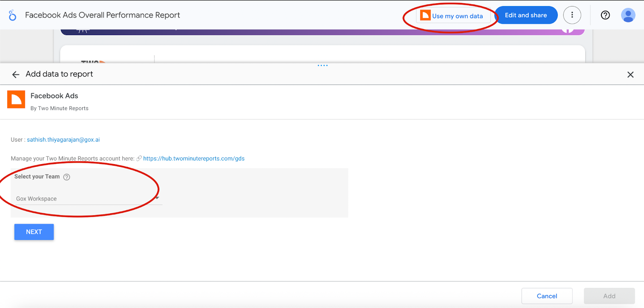Click the report title Facebook Ads Overall Performance Report

pos(102,15)
